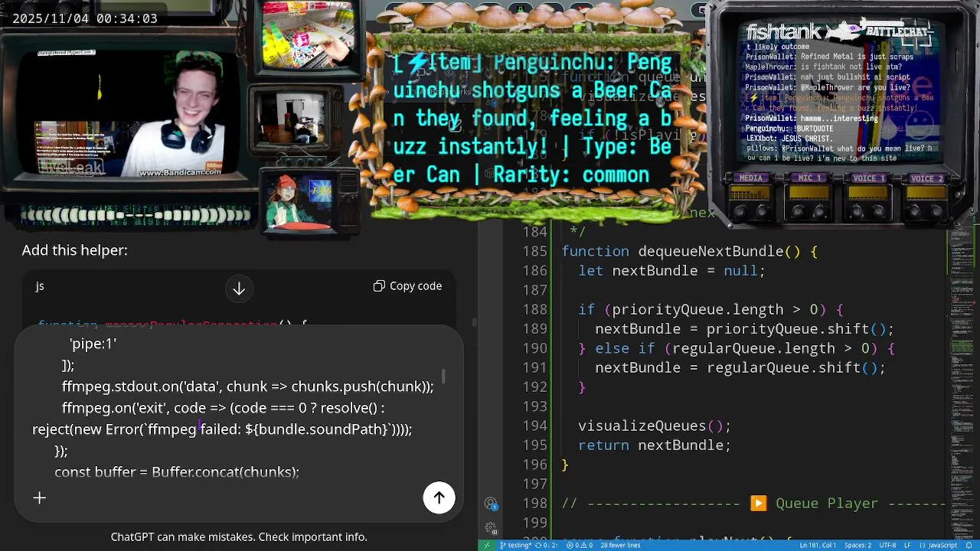This screenshot has height=551, width=980.
Task: Click the Penguinchu Beer Can item banner
Action: (533, 119)
